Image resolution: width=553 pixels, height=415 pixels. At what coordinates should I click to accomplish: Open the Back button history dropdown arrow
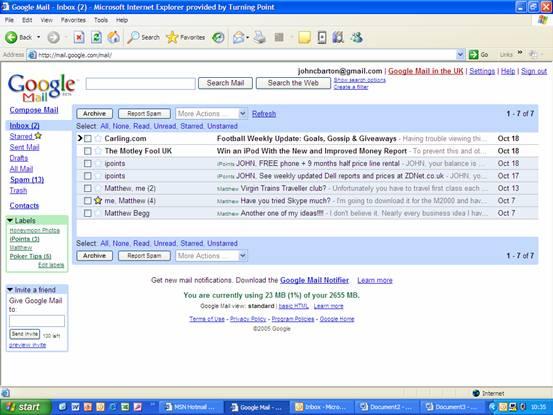(38, 37)
